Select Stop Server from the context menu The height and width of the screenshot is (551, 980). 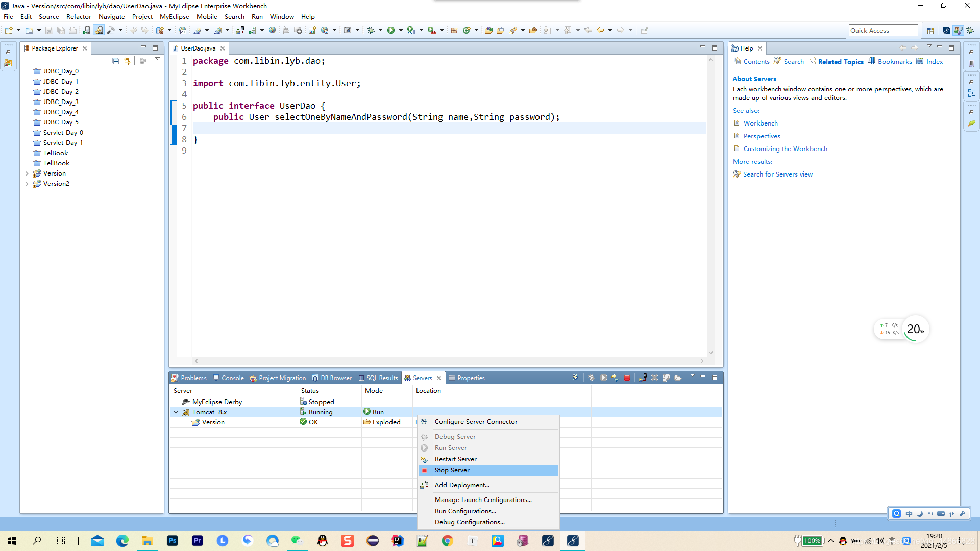[452, 470]
